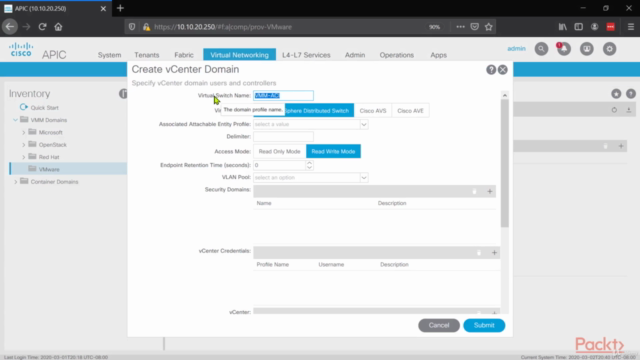Close the Create vCenter Domain dialog

click(x=502, y=70)
